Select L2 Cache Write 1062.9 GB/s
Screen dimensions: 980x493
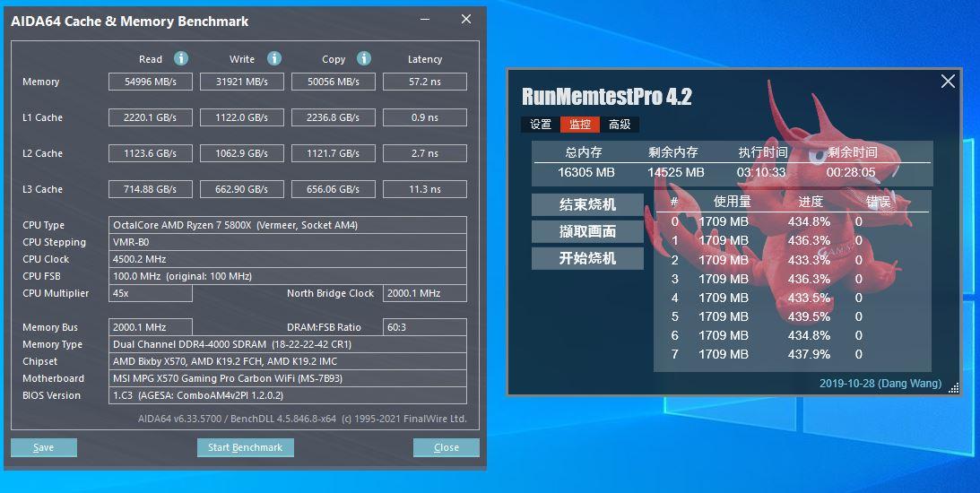point(242,153)
